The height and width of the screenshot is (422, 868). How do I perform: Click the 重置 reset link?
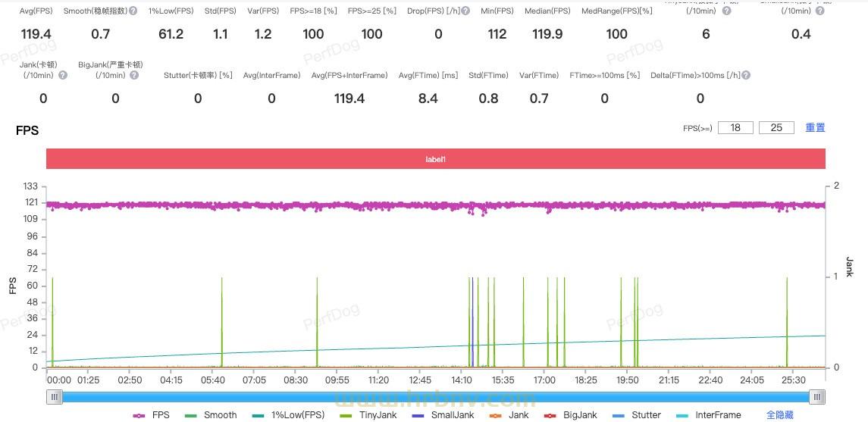pyautogui.click(x=815, y=128)
